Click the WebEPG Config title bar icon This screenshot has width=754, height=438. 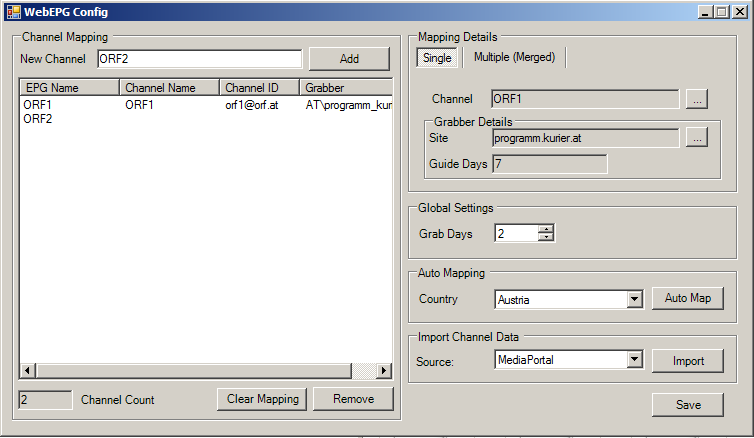(13, 12)
